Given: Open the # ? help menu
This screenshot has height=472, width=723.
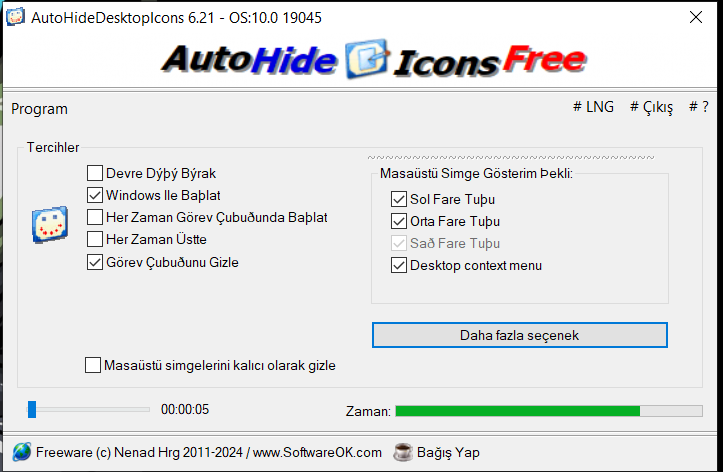Looking at the screenshot, I should (699, 107).
